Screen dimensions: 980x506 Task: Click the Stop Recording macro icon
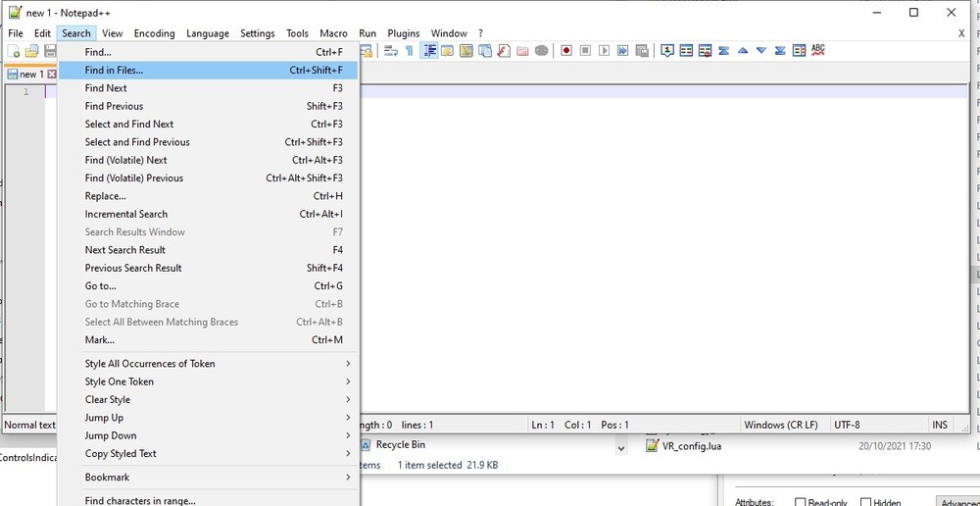[585, 51]
